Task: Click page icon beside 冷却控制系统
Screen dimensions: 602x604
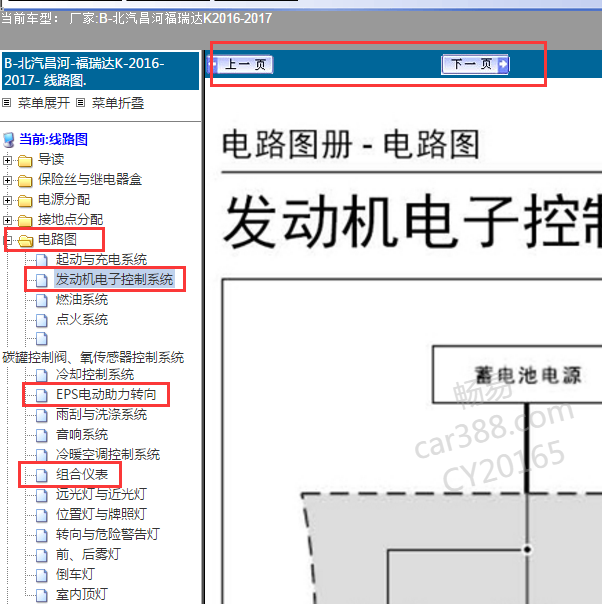Action: point(42,376)
